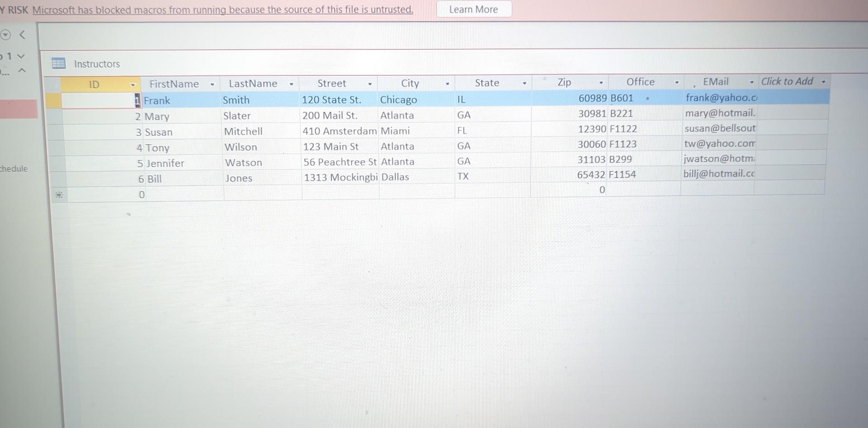This screenshot has width=868, height=428.
Task: Open the ID column filter dropdown
Action: (133, 85)
